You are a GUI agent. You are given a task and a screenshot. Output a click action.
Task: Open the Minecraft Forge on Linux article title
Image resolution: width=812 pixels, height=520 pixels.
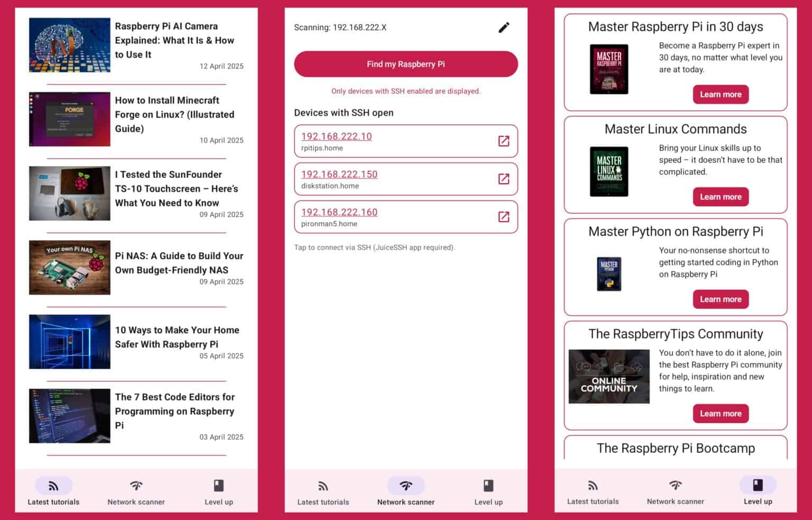pos(174,114)
